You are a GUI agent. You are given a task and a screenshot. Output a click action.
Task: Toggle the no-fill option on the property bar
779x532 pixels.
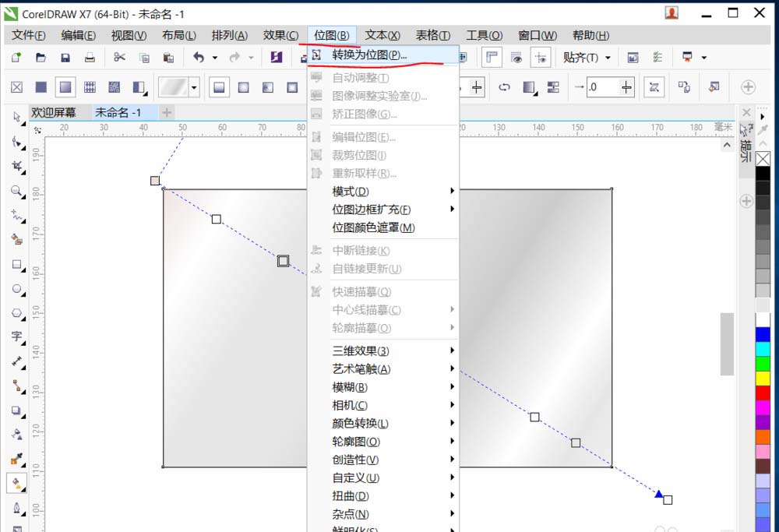16,87
